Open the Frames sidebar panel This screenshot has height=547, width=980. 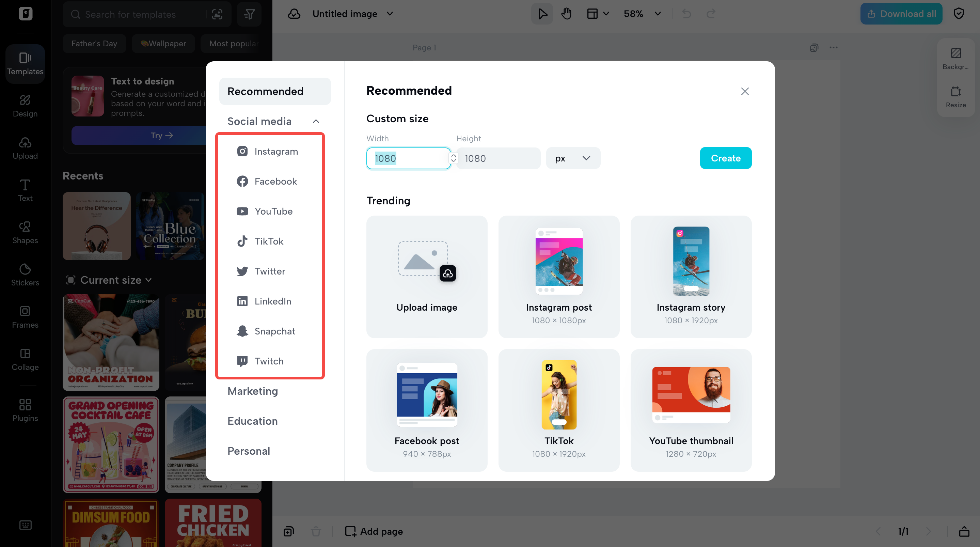coord(25,317)
